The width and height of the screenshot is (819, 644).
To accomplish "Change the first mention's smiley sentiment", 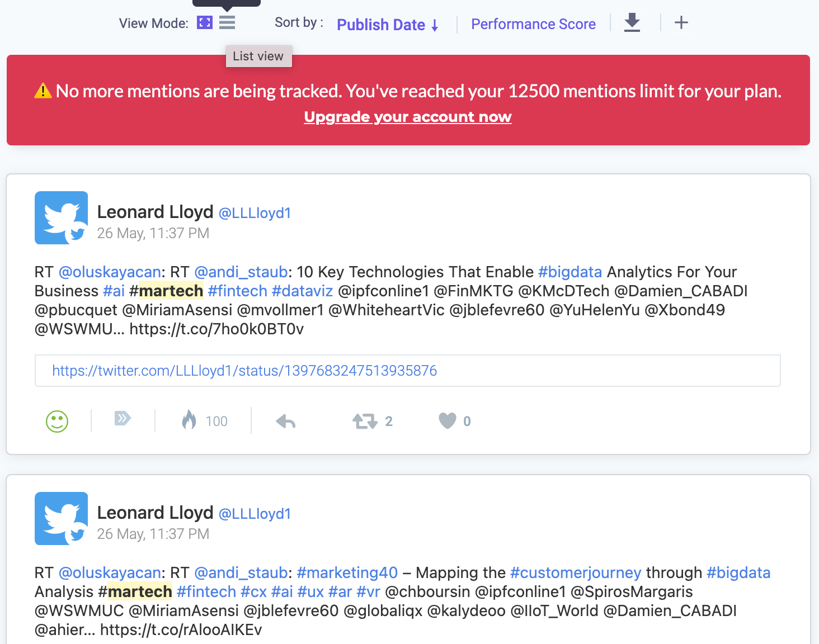I will 57,421.
